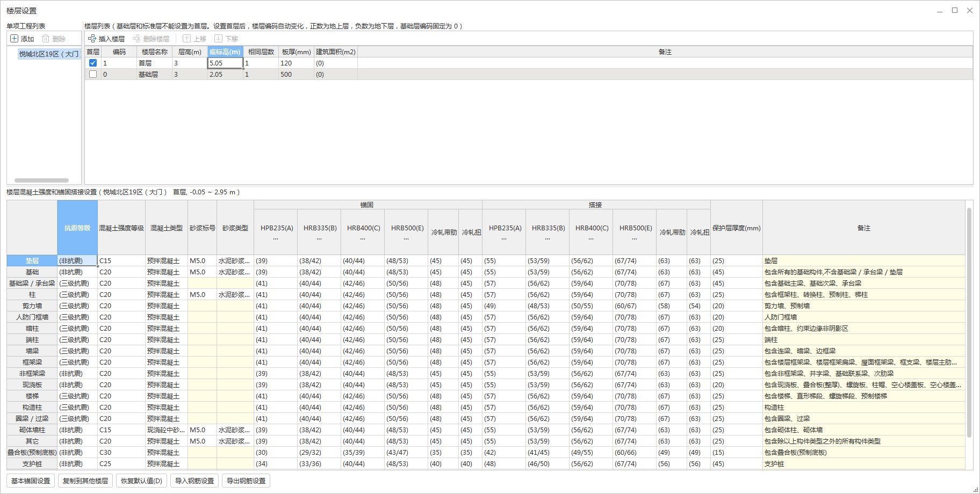Viewport: 980px width, 494px height.
Task: Edit the 底标高 field showing 5.05
Action: click(225, 63)
